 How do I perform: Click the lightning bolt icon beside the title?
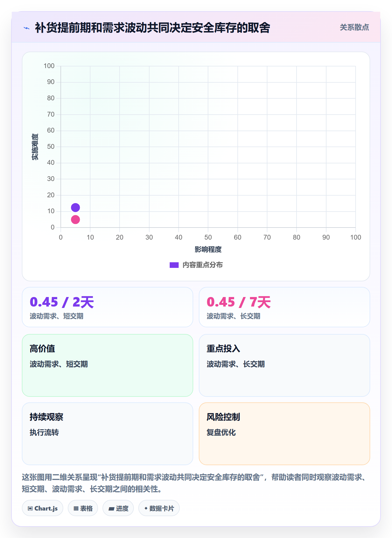tap(27, 28)
